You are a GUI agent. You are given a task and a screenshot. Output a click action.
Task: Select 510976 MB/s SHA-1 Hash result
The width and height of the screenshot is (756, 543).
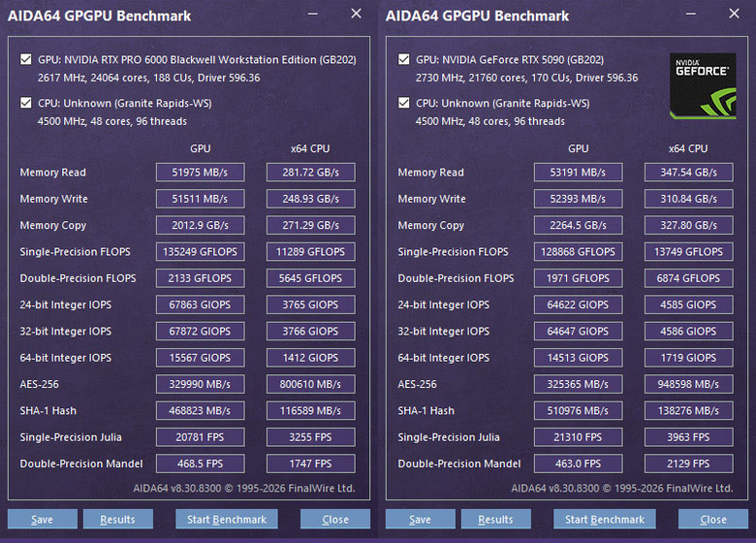point(578,411)
